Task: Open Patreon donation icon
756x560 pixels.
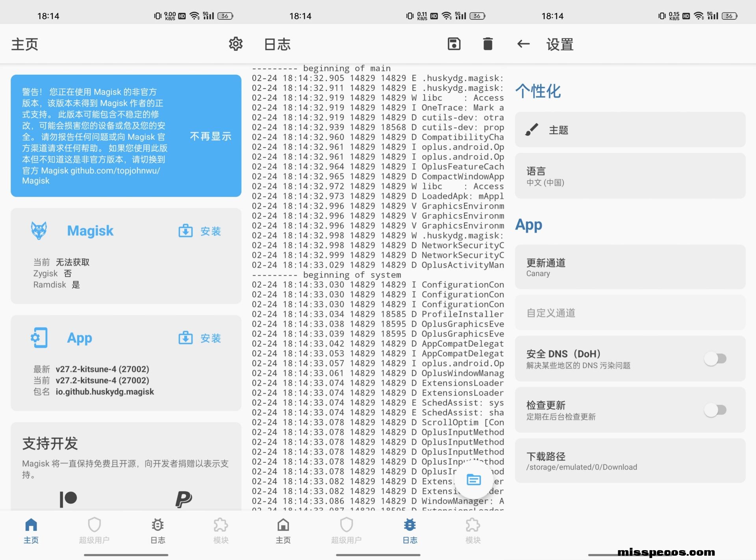Action: [68, 499]
